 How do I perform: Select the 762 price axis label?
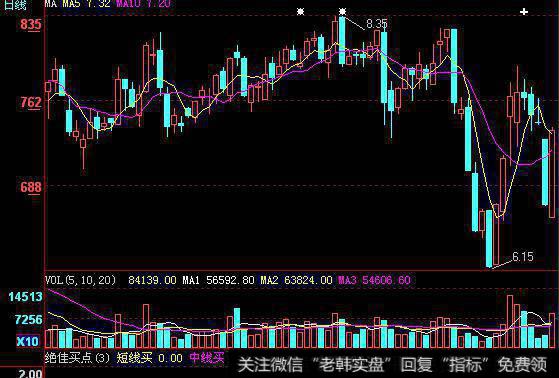click(x=31, y=103)
